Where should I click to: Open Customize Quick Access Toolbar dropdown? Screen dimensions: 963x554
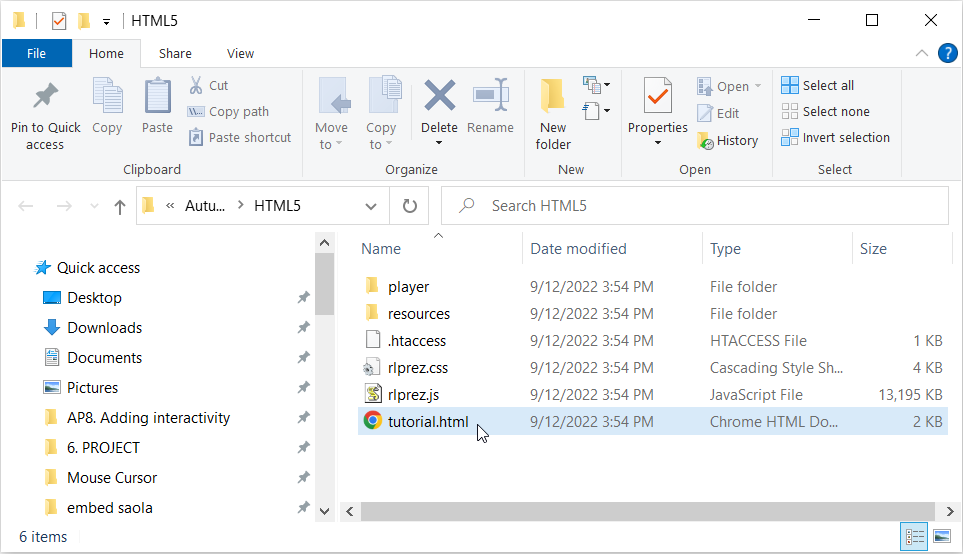[106, 22]
